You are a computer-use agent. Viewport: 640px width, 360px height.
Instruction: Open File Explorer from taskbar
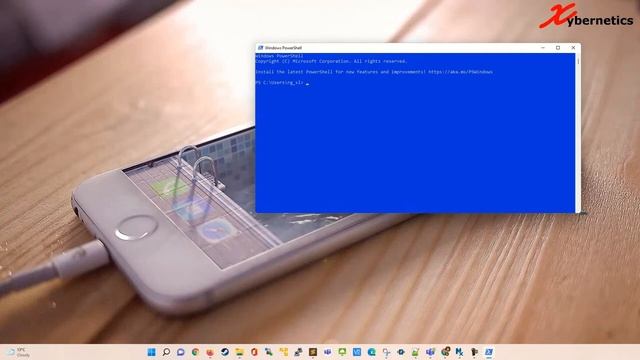coord(240,352)
